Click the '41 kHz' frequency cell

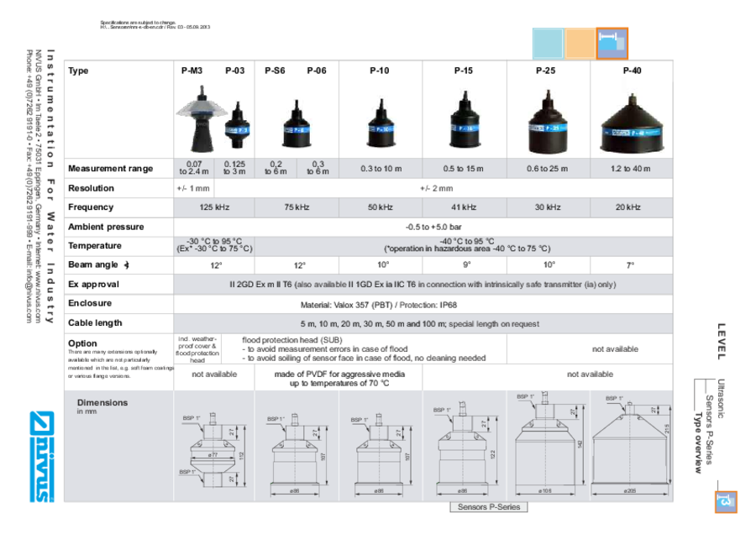464,207
